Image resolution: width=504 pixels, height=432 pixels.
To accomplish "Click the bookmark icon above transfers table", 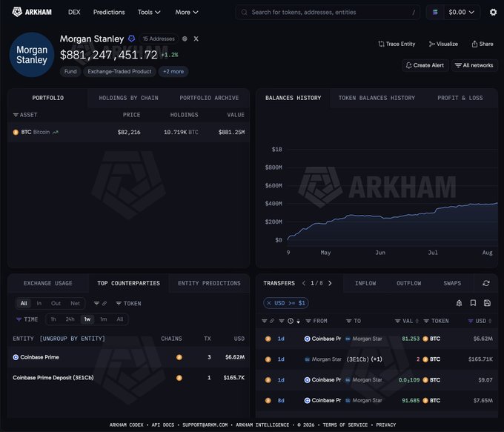I will point(473,303).
